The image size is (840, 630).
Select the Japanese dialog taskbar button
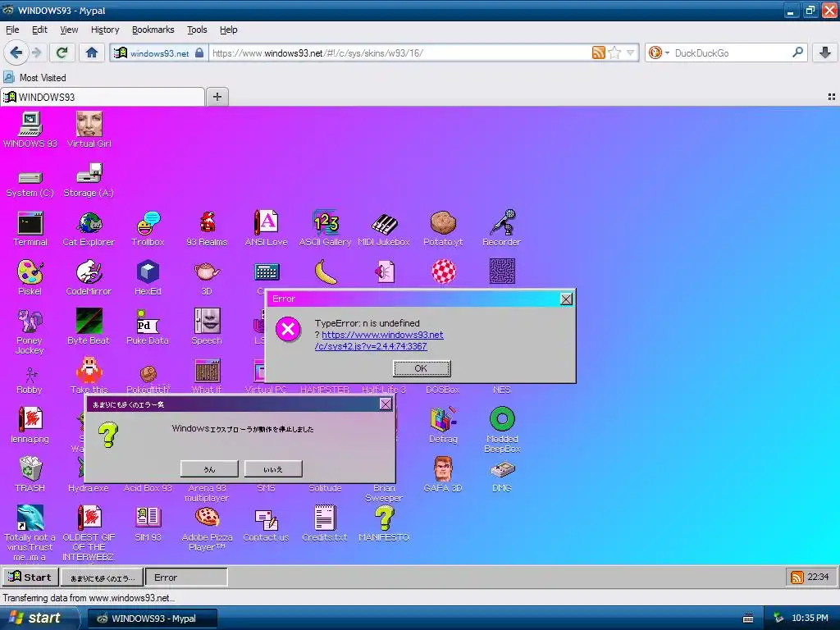coord(102,577)
